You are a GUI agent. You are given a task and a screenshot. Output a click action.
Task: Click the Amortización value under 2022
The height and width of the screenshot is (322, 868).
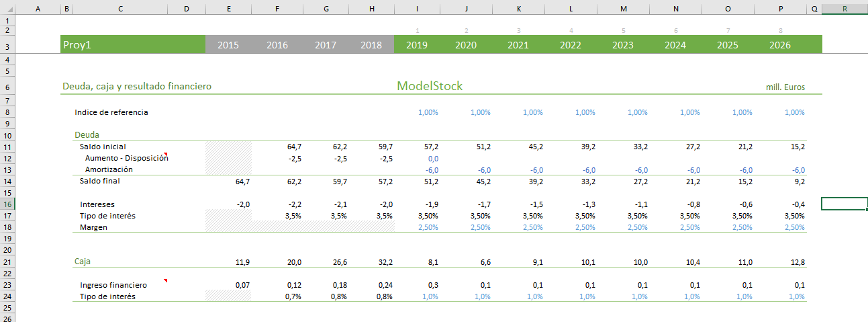(571, 170)
